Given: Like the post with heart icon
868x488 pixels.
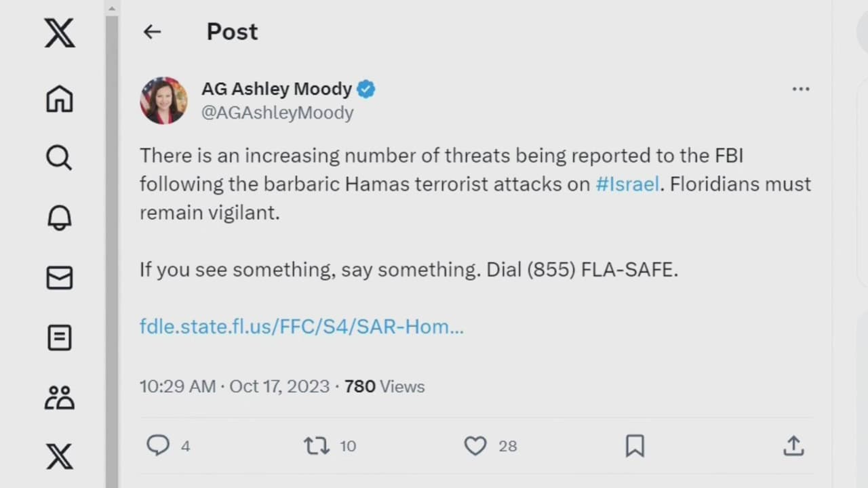Looking at the screenshot, I should (x=475, y=446).
